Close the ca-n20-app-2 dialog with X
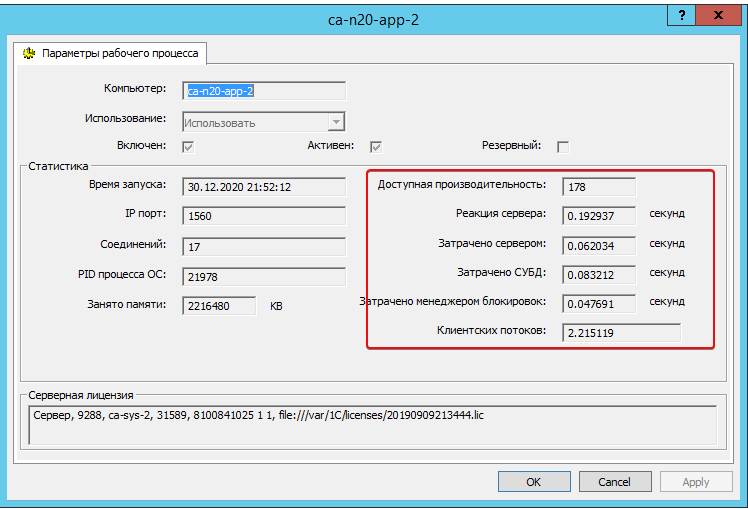This screenshot has height=509, width=748. 718,15
